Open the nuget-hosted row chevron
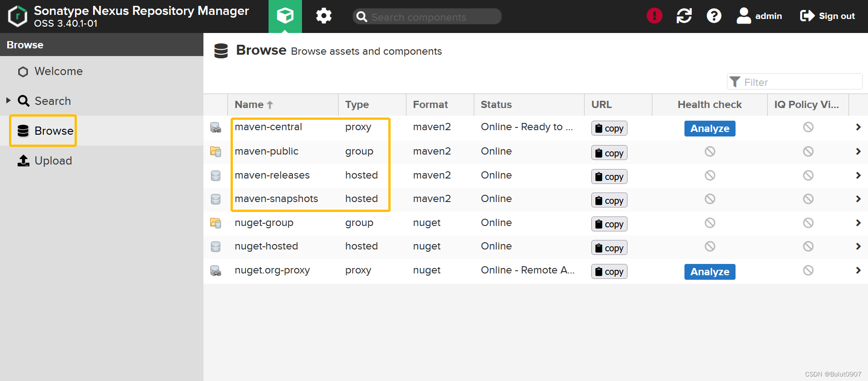The image size is (868, 381). tap(858, 246)
